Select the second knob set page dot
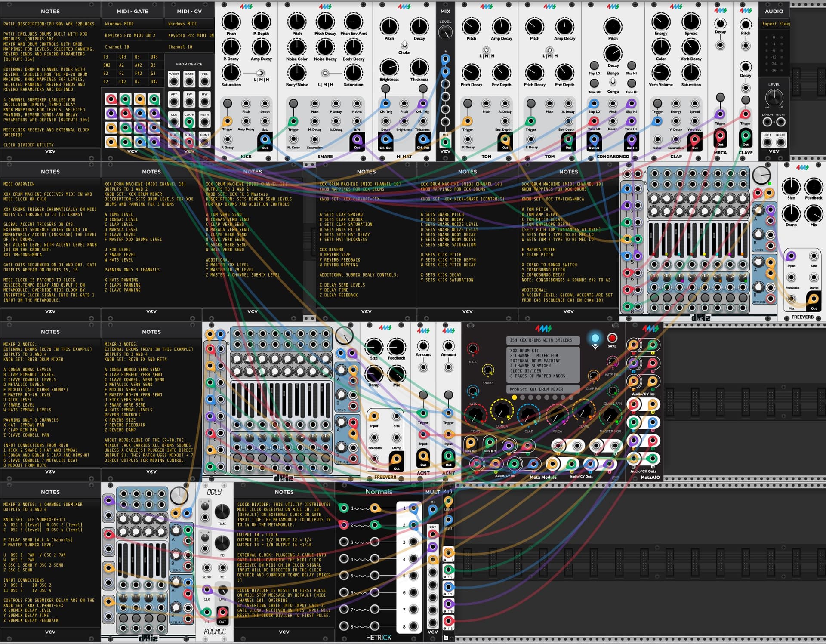This screenshot has width=826, height=644. tap(522, 397)
